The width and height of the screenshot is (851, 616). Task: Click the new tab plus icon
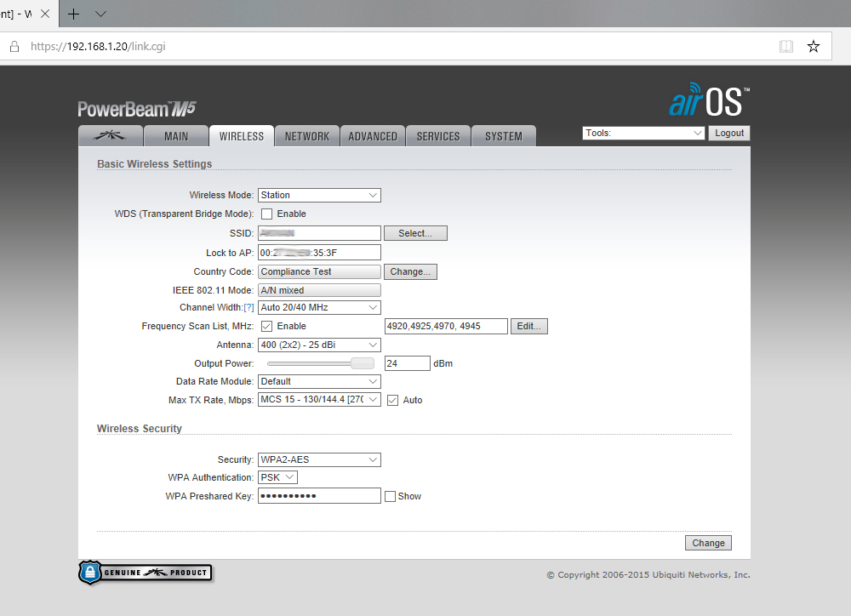click(74, 14)
